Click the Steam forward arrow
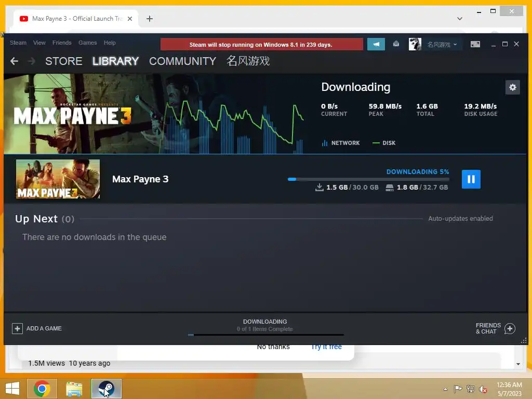Image resolution: width=532 pixels, height=399 pixels. click(x=32, y=61)
